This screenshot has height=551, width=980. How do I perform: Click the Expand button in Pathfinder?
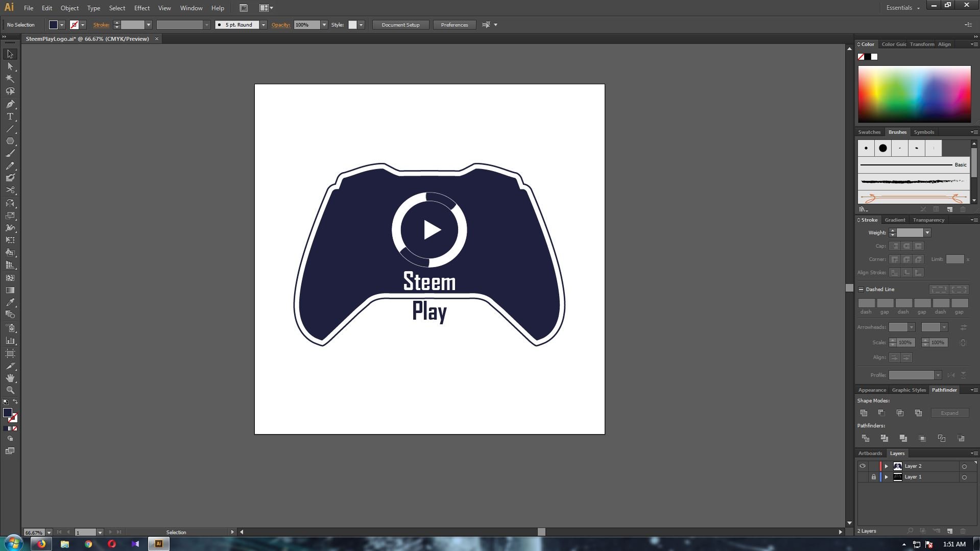(x=949, y=413)
